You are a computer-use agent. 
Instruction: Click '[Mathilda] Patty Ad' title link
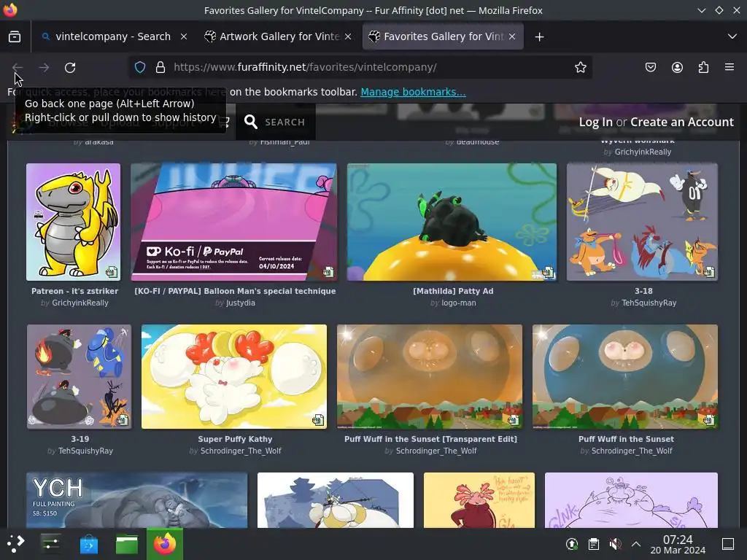(x=453, y=291)
